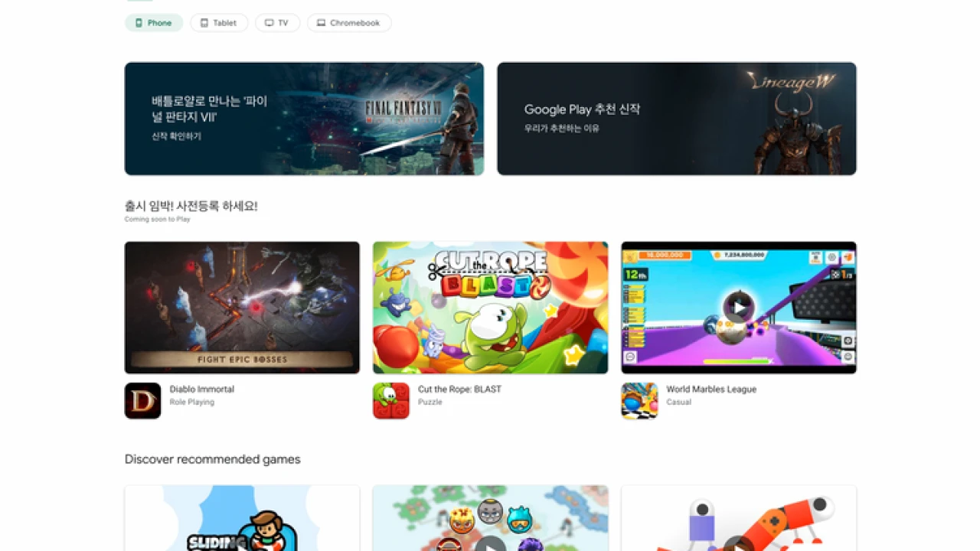Open the World Marbles League app icon
The image size is (980, 551).
click(639, 401)
